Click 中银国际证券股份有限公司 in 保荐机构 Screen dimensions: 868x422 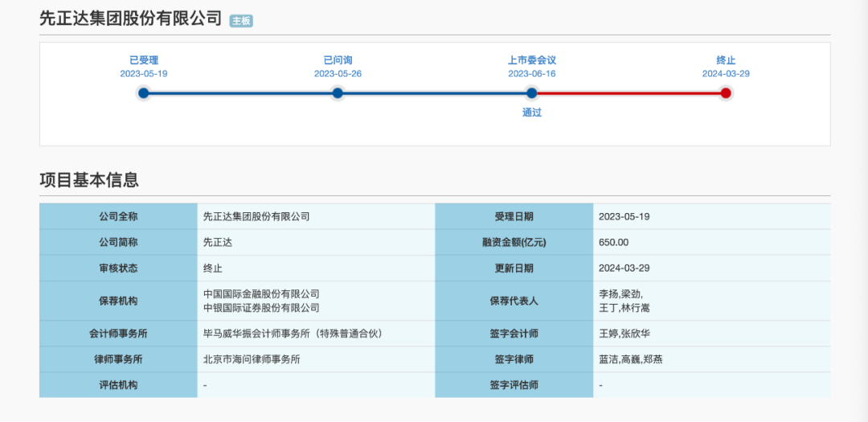point(261,307)
